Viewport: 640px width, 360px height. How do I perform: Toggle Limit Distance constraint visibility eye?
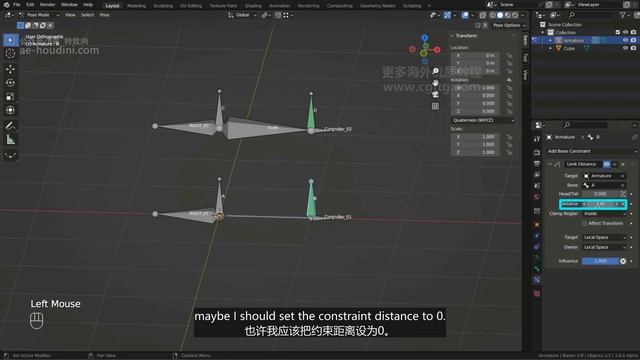(x=607, y=164)
